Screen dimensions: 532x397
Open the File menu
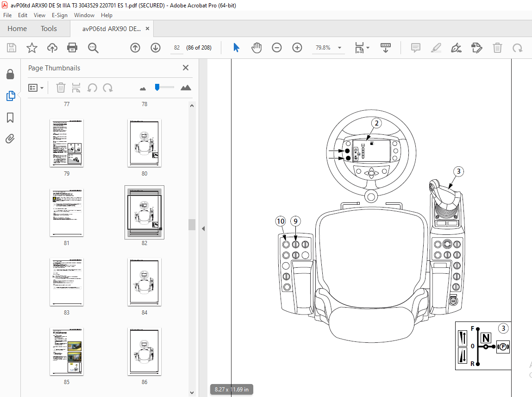coord(7,15)
